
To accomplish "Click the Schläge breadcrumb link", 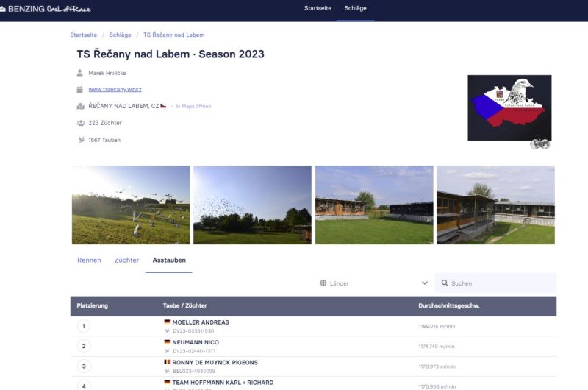I will (x=121, y=35).
